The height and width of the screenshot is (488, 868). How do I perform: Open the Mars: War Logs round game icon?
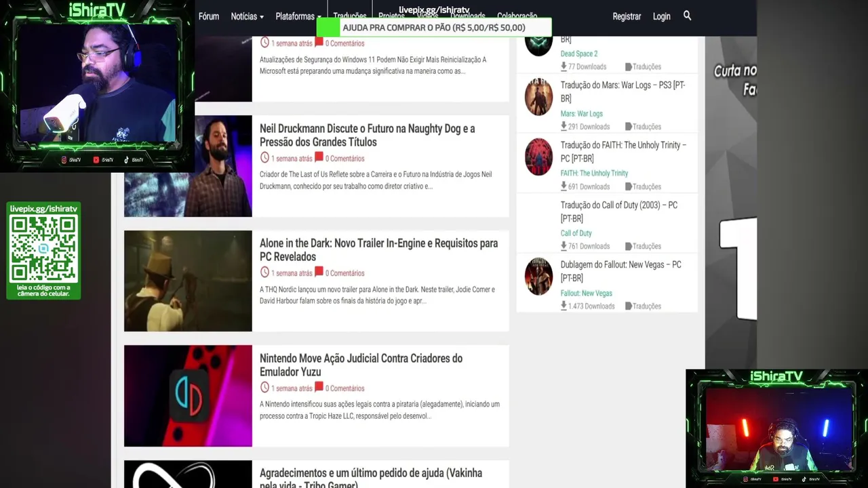point(538,97)
